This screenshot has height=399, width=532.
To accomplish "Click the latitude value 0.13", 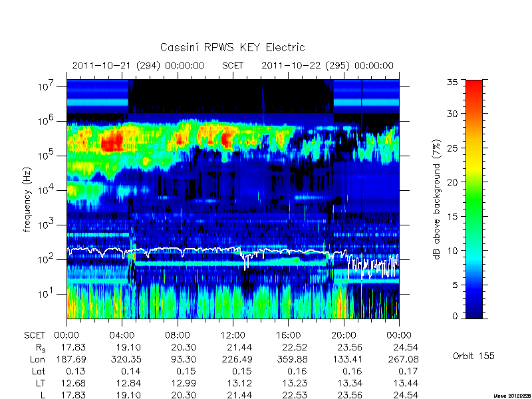I will (76, 372).
